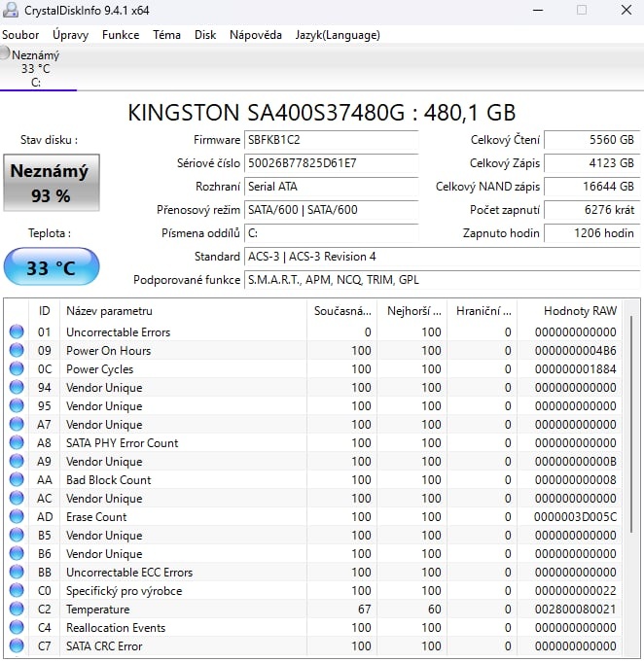Click the status orb for Power On Hours row
Image resolution: width=644 pixels, height=662 pixels.
coord(17,350)
